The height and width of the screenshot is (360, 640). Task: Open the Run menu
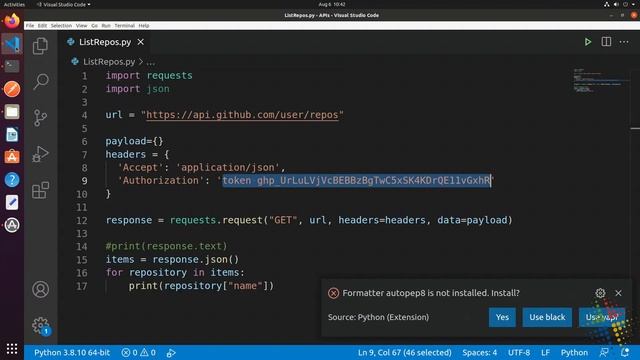click(x=106, y=25)
